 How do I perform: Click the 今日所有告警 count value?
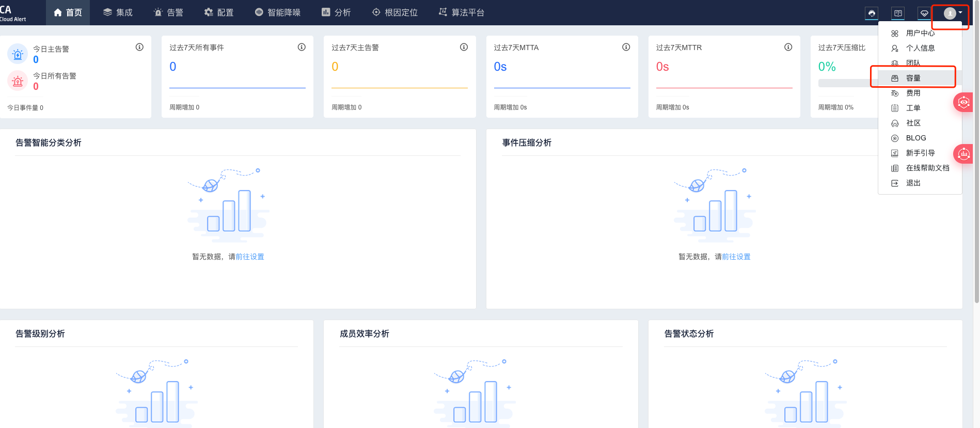click(x=36, y=87)
